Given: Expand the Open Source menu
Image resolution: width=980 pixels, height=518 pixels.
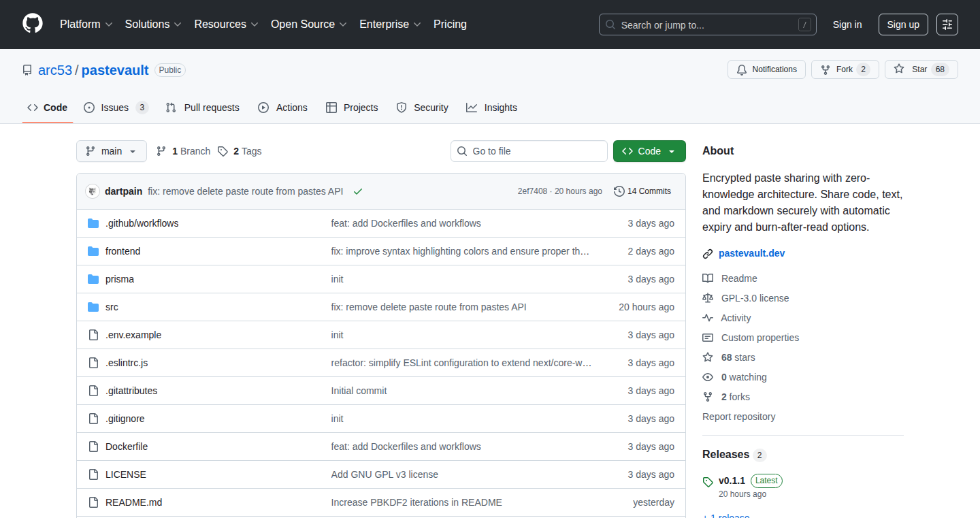Looking at the screenshot, I should coord(309,25).
